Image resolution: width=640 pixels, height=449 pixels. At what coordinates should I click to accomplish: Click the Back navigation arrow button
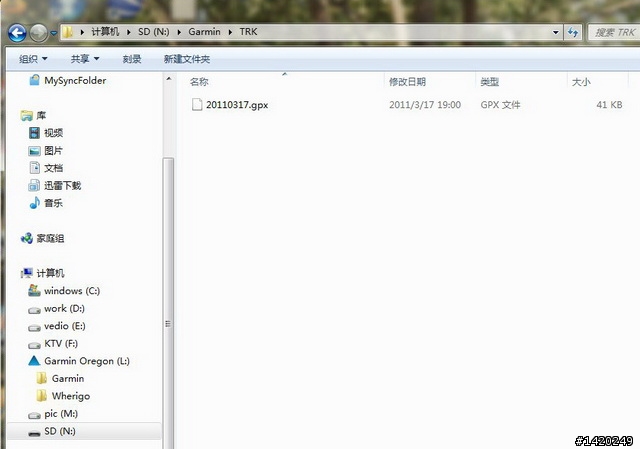[17, 33]
